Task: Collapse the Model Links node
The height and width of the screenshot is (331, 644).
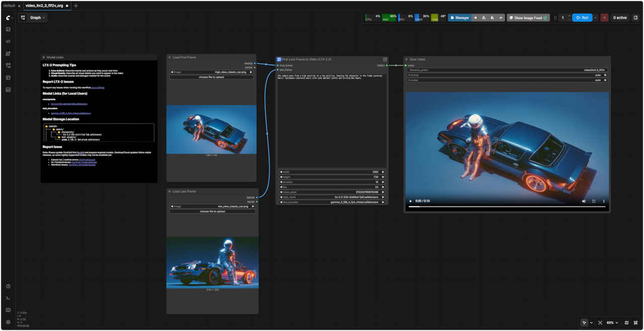Action: [44, 57]
